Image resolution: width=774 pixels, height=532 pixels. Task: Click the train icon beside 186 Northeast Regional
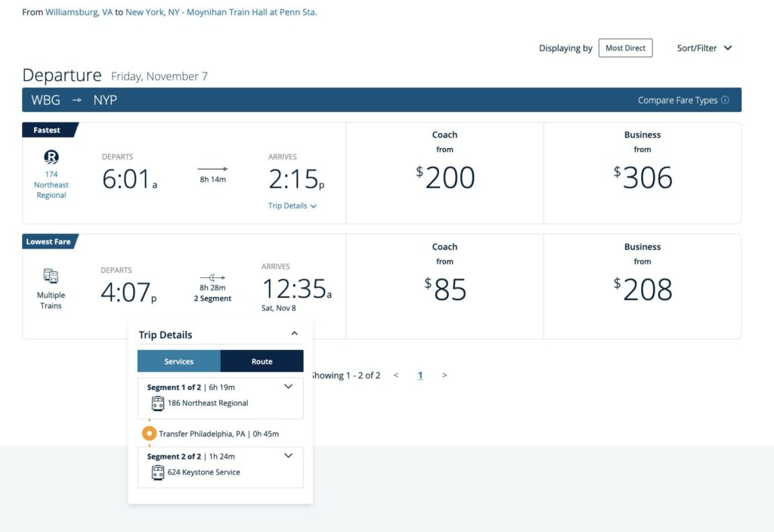[158, 403]
